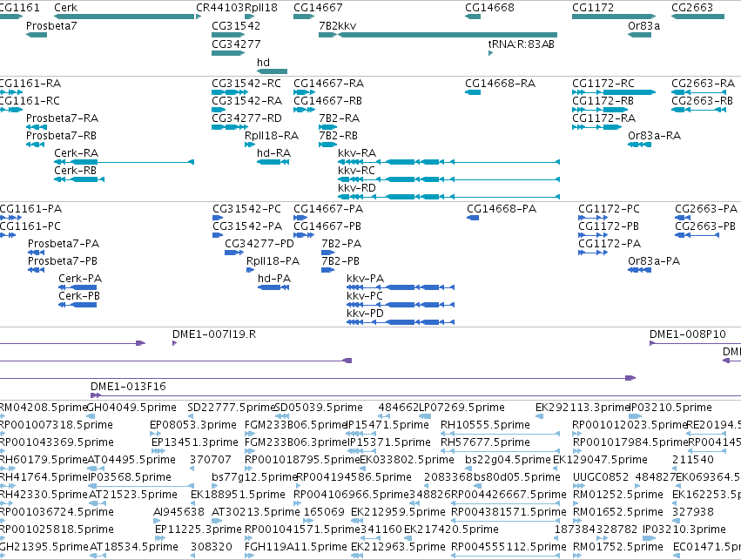741x560 pixels.
Task: Open the CG14668-RA transcript label
Action: [500, 84]
